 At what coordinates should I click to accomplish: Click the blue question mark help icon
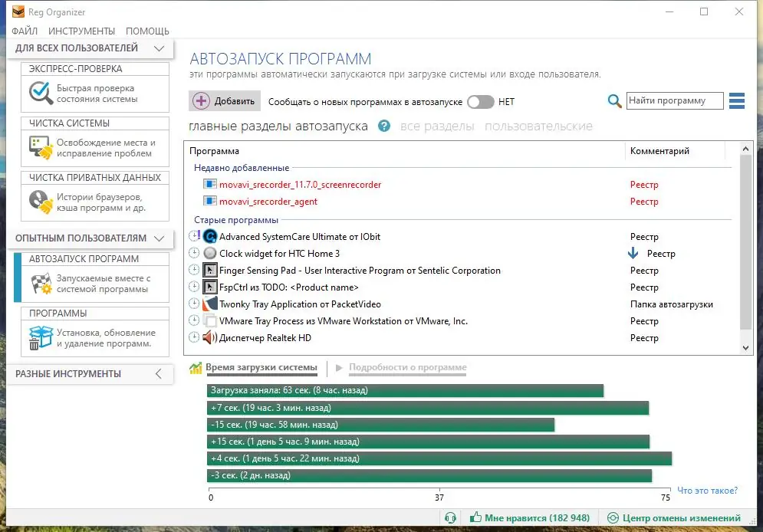[384, 126]
